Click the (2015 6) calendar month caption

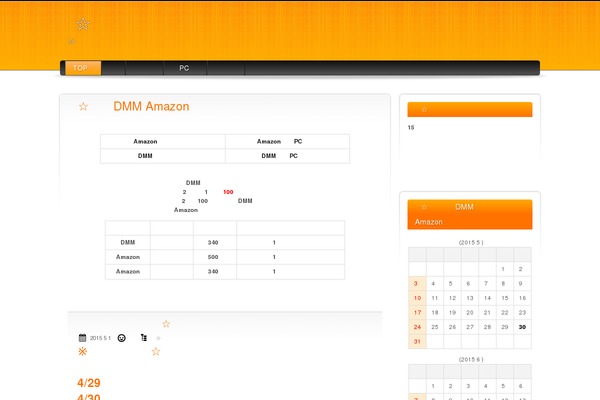(x=471, y=359)
